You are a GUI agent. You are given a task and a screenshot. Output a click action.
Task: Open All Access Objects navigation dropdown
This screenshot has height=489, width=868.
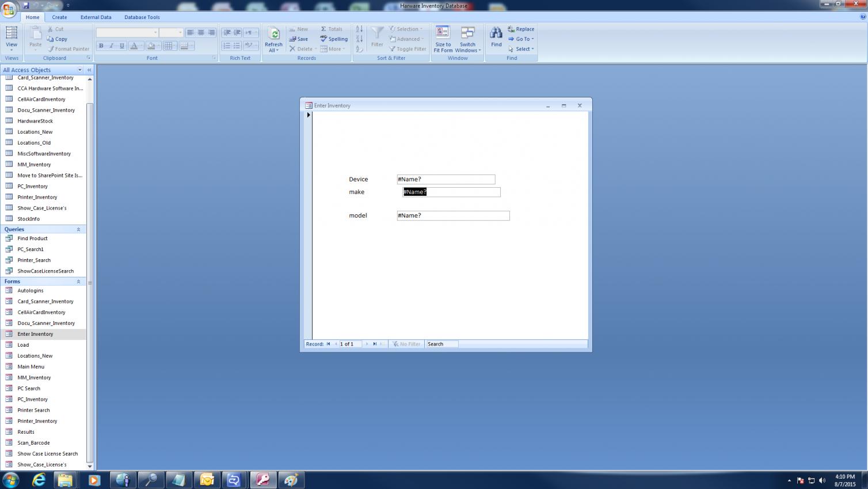pyautogui.click(x=80, y=70)
